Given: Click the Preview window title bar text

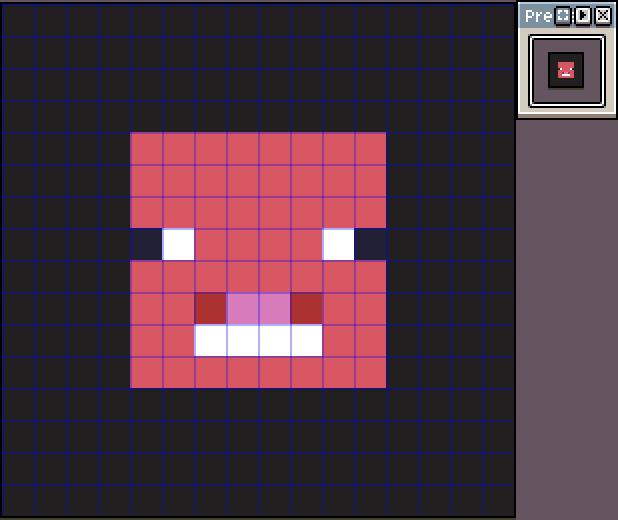Looking at the screenshot, I should [538, 16].
